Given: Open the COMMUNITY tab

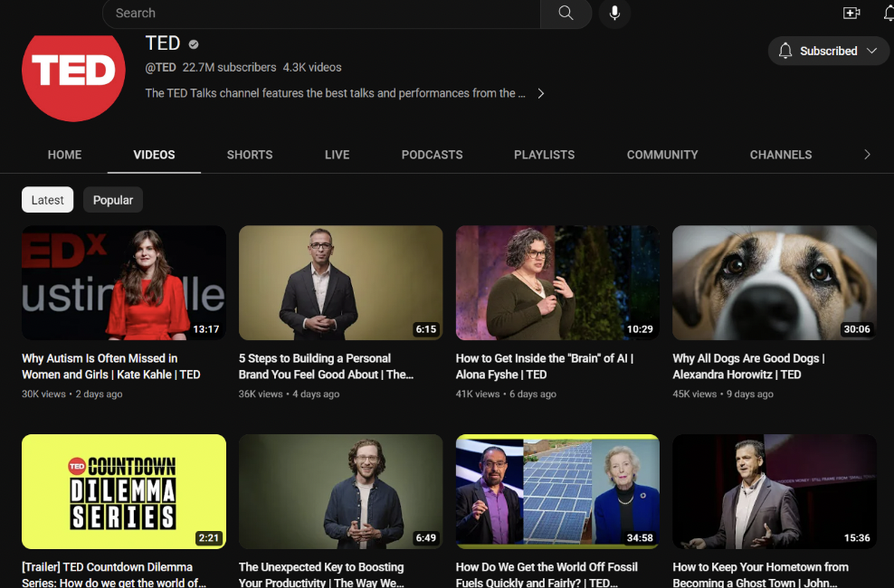Looking at the screenshot, I should 662,155.
